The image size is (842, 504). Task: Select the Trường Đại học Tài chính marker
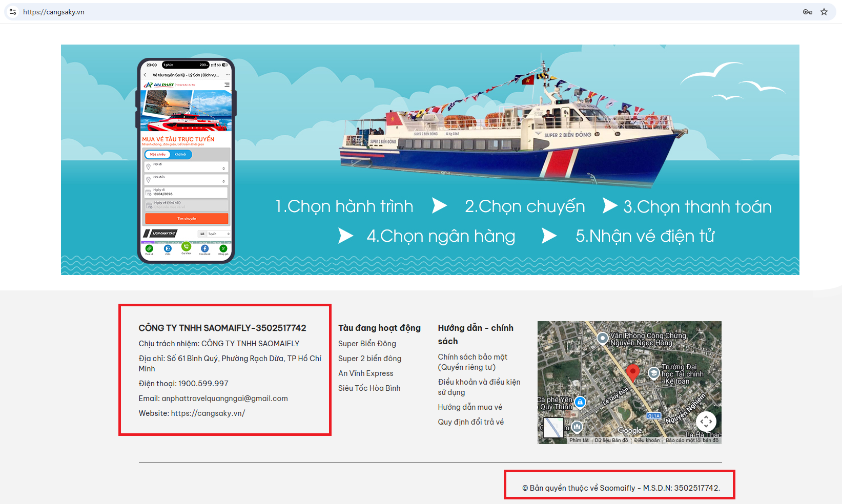[x=654, y=373]
